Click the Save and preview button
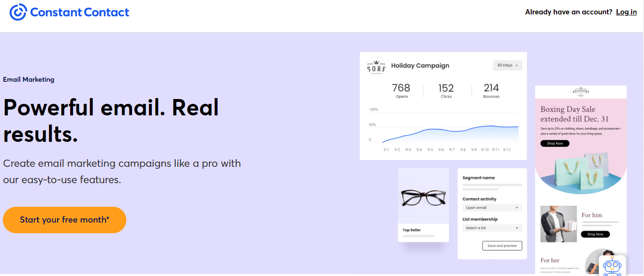This screenshot has height=276, width=644. coord(502,246)
